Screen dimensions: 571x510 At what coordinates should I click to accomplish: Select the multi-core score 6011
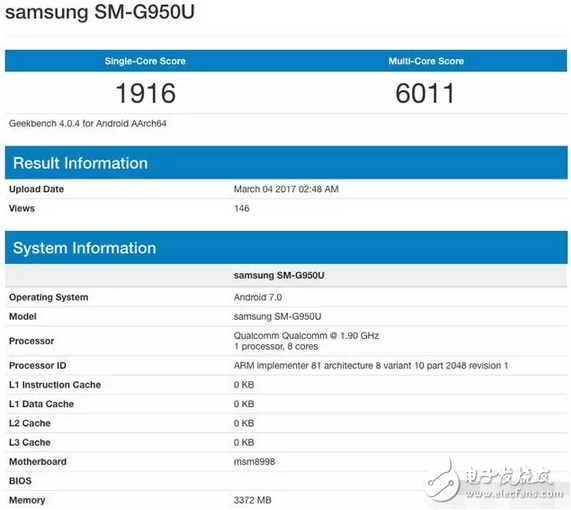pos(425,93)
